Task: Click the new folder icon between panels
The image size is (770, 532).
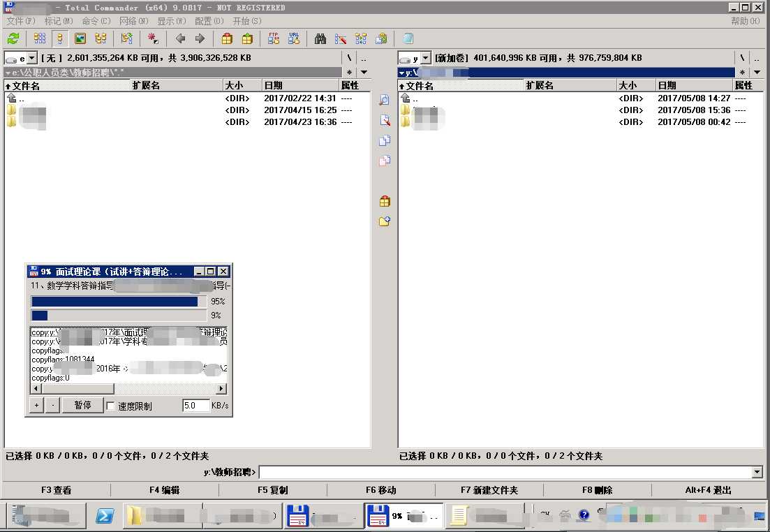Action: 385,221
